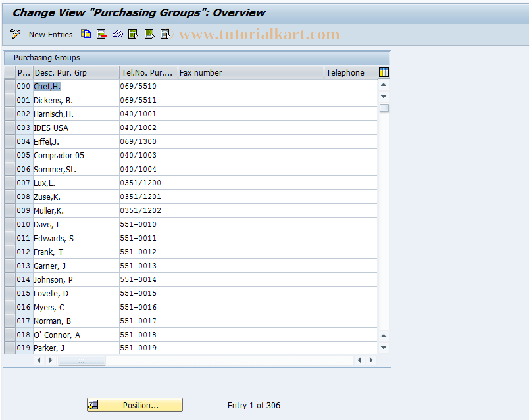The width and height of the screenshot is (529, 420).
Task: Toggle display/change mode with pencil icon
Action: tap(14, 34)
